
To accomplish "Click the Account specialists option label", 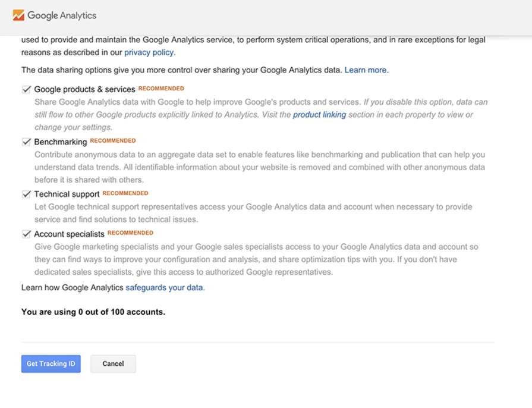I will (x=69, y=234).
